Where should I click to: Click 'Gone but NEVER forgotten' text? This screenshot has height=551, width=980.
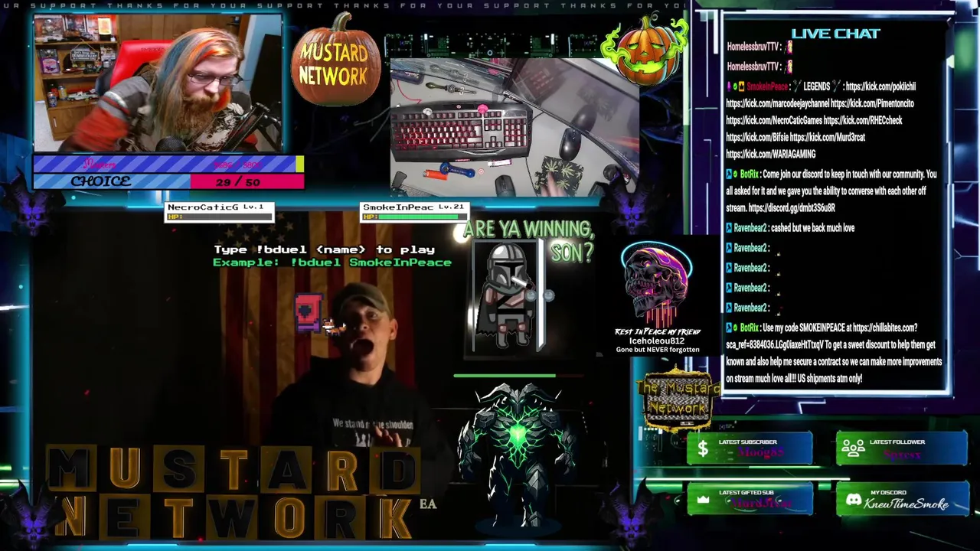(x=658, y=350)
